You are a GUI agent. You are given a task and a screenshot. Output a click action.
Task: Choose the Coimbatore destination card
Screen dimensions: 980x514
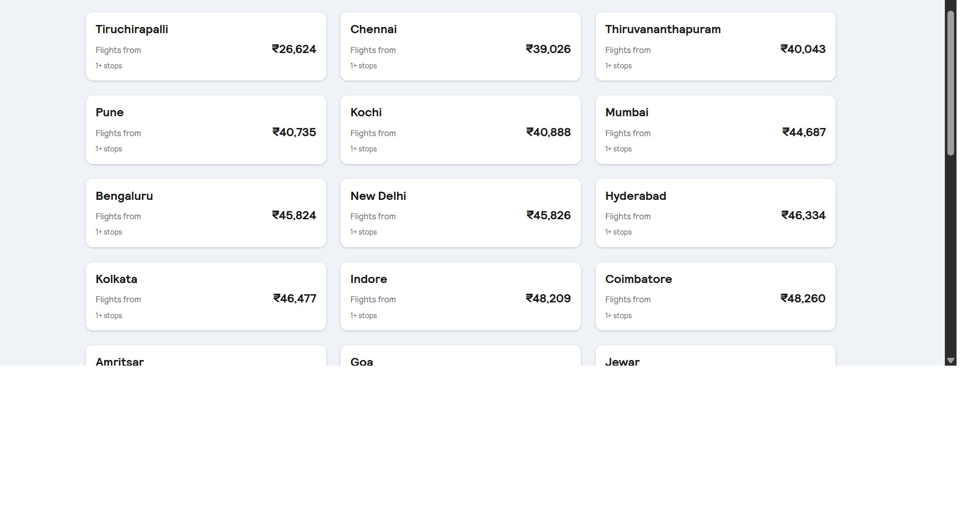tap(715, 296)
